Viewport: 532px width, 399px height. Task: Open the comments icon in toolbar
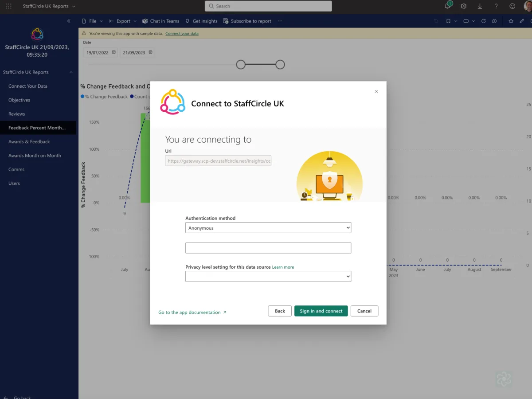pos(494,21)
